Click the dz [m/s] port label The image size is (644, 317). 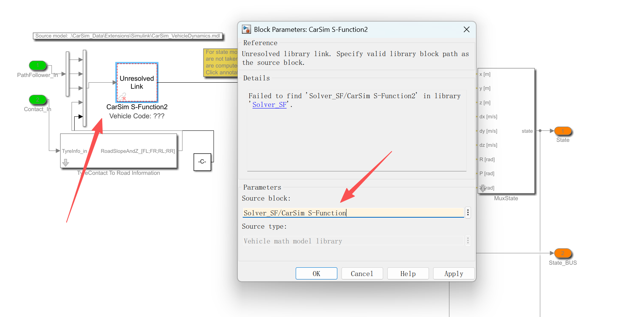click(488, 145)
